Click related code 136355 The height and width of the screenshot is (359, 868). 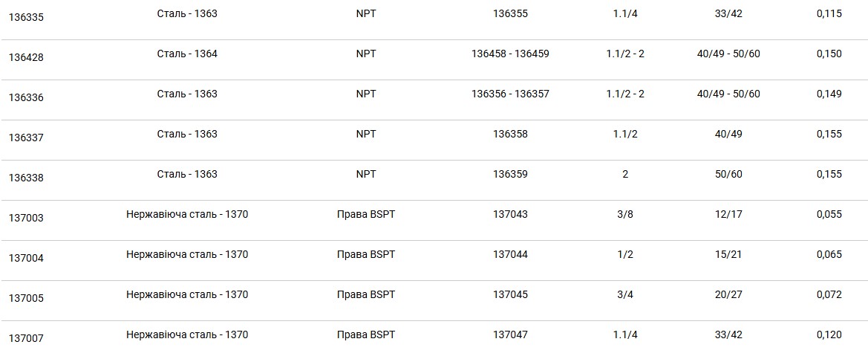(x=510, y=13)
